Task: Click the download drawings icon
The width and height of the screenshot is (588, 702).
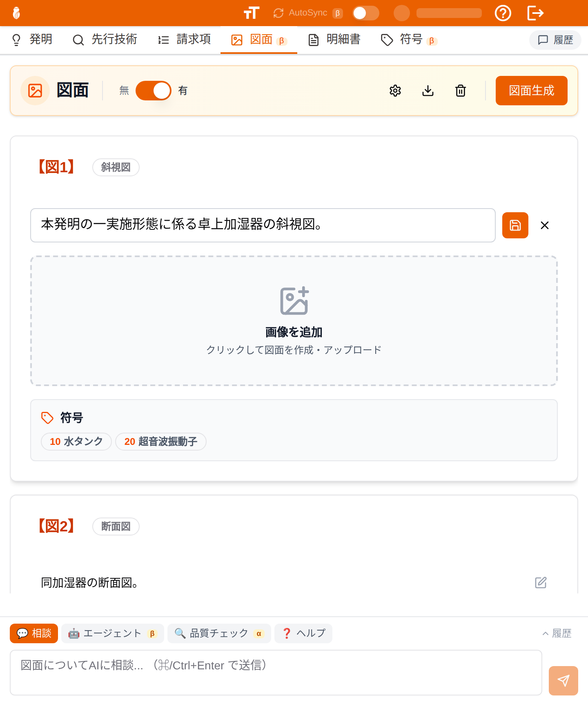Action: coord(428,91)
